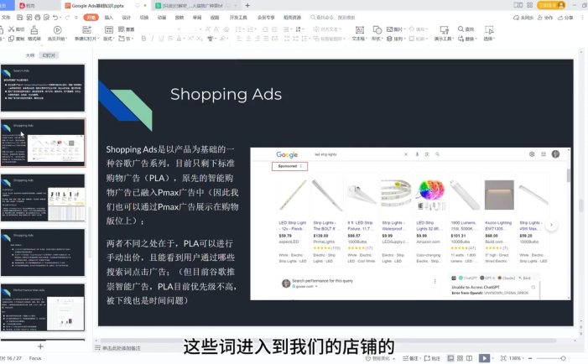This screenshot has height=364, width=588.
Task: Toggle Underline formatting
Action: (161, 39)
